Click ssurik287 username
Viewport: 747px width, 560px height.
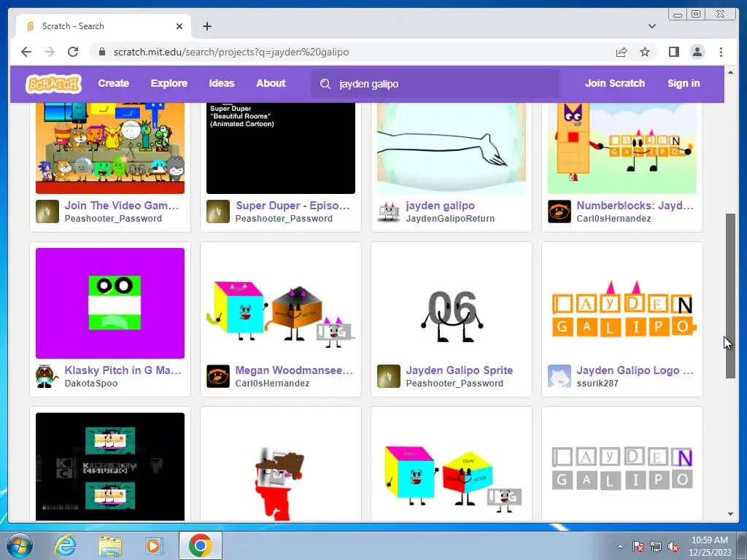coord(597,384)
